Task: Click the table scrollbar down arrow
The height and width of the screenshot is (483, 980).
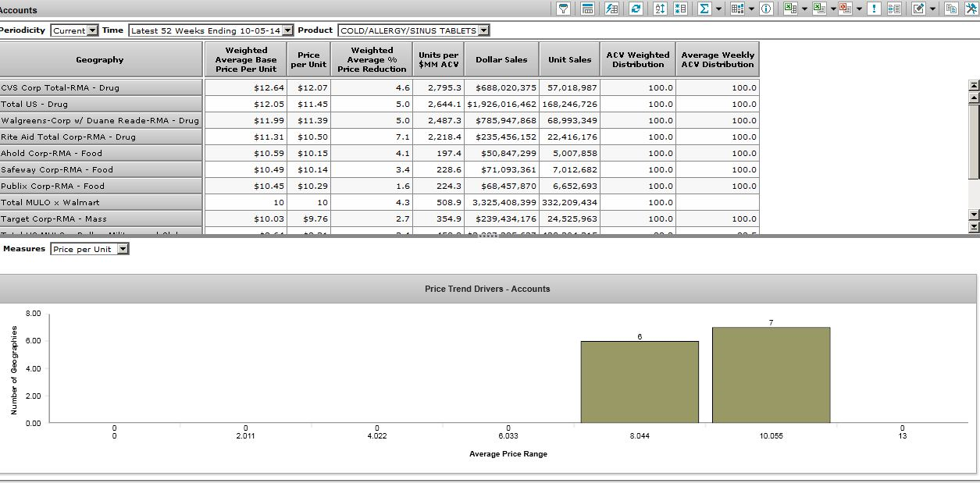Action: point(973,215)
